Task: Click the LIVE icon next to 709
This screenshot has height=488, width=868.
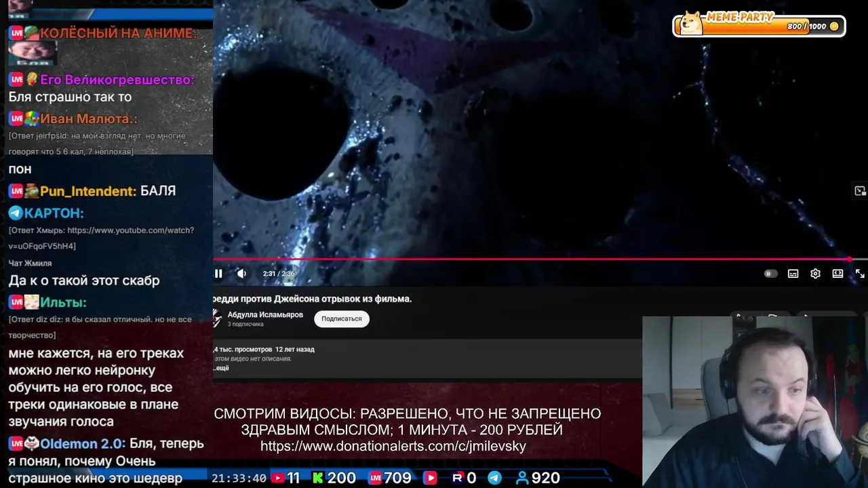Action: tap(375, 478)
